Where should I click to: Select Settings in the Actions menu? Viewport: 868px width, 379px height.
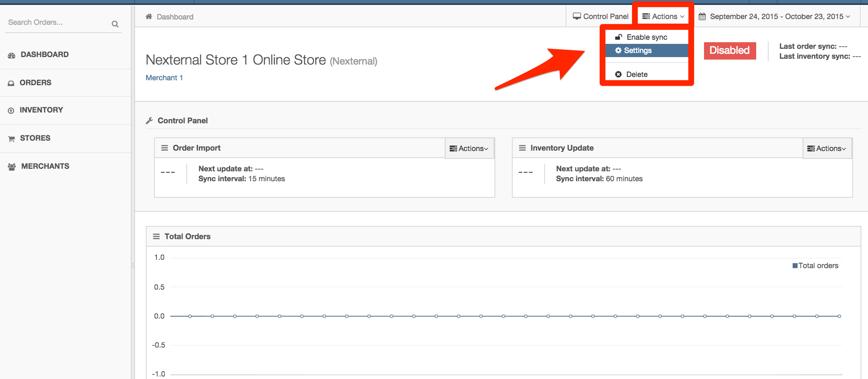(638, 50)
